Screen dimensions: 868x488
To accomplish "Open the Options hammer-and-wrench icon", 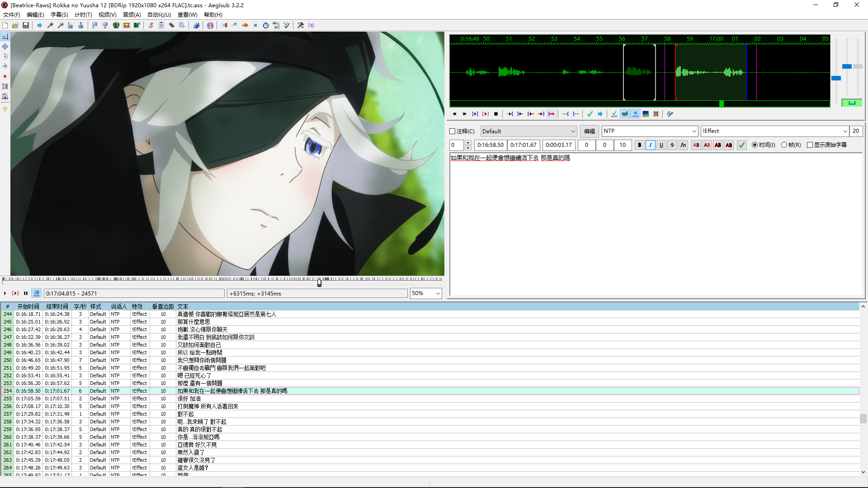I will click(301, 25).
